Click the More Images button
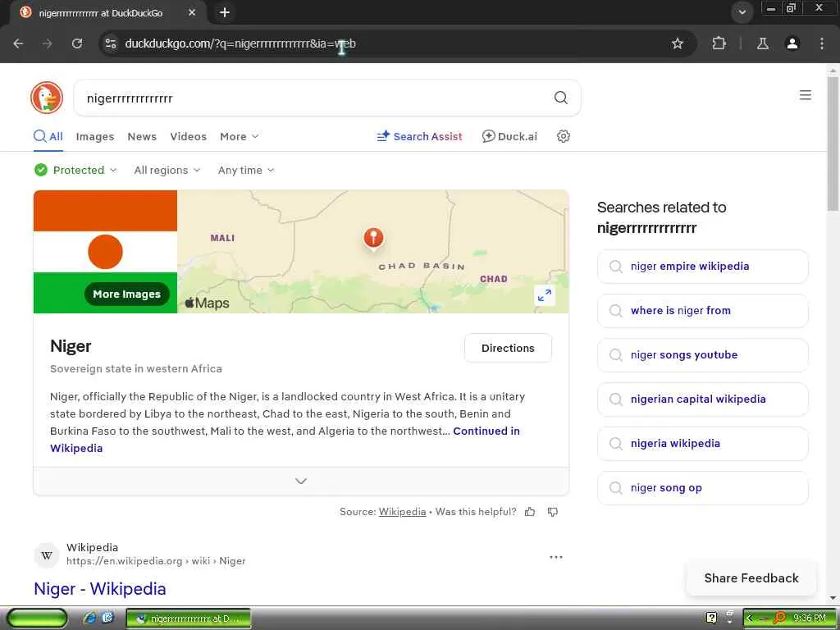 126,294
